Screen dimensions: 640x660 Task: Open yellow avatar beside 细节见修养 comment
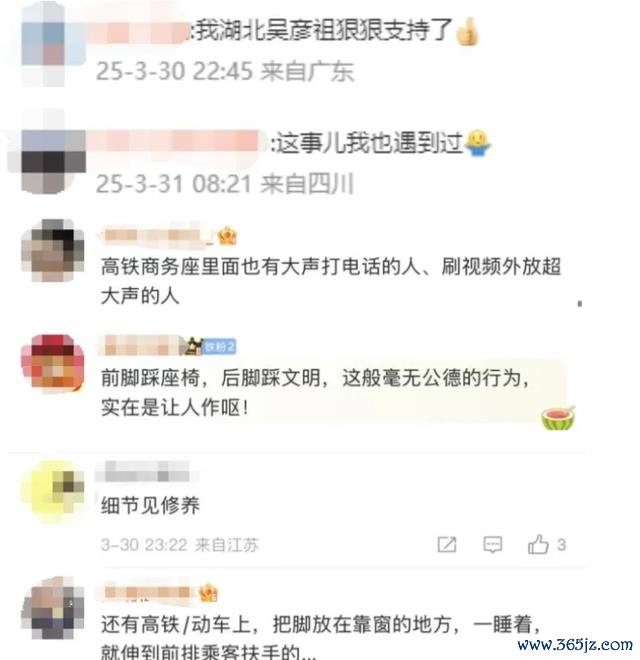pyautogui.click(x=53, y=492)
